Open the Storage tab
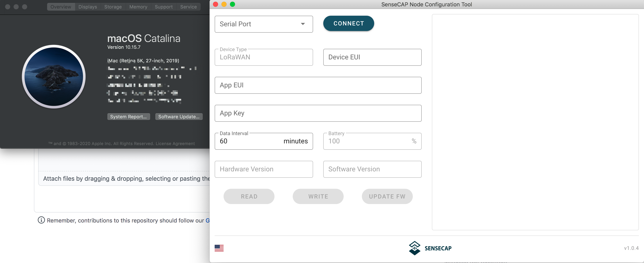 [113, 7]
